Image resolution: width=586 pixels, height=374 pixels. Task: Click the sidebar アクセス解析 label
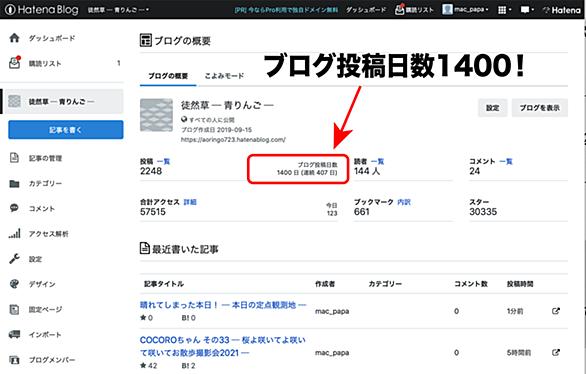point(49,234)
